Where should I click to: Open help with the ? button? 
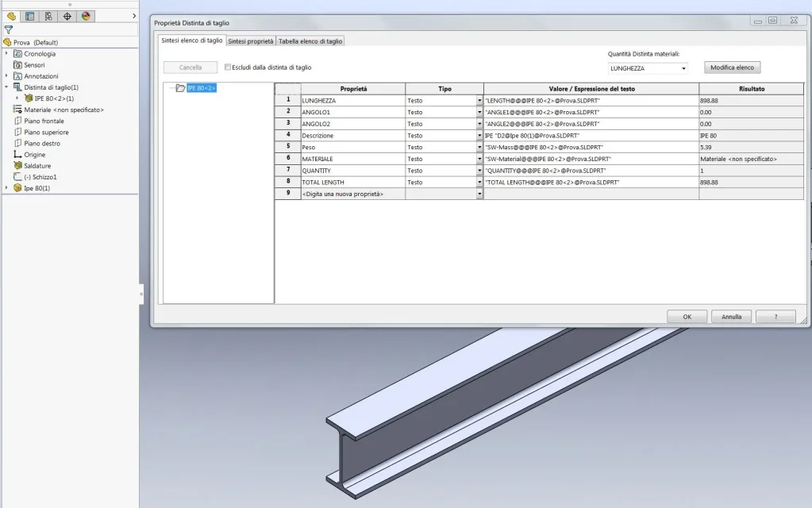pos(775,317)
